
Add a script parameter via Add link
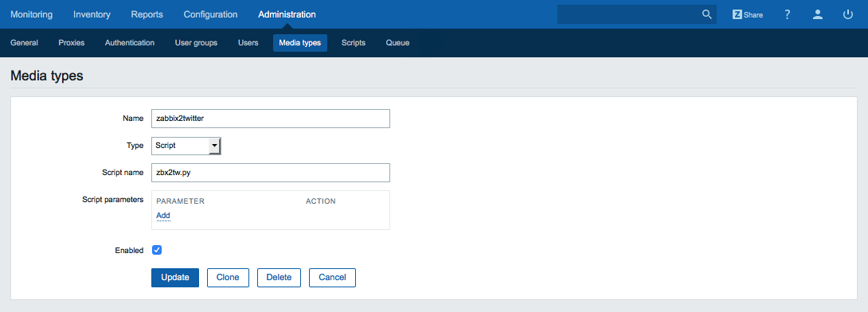(163, 215)
